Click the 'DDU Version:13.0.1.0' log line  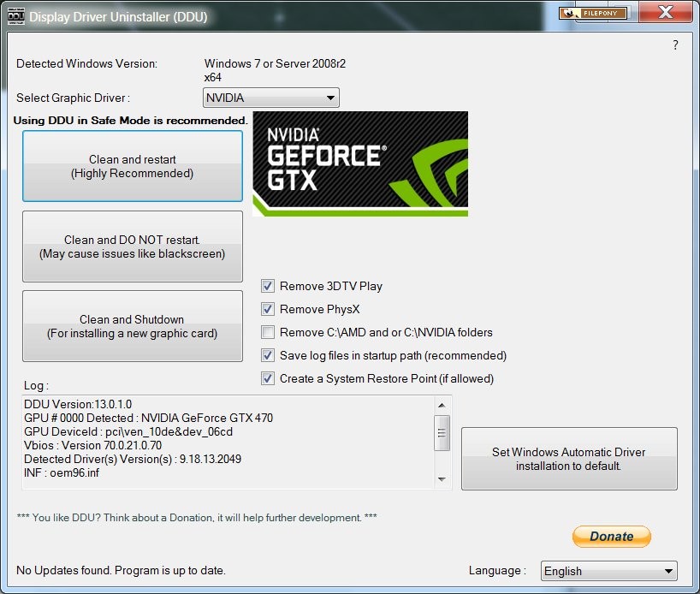click(78, 404)
